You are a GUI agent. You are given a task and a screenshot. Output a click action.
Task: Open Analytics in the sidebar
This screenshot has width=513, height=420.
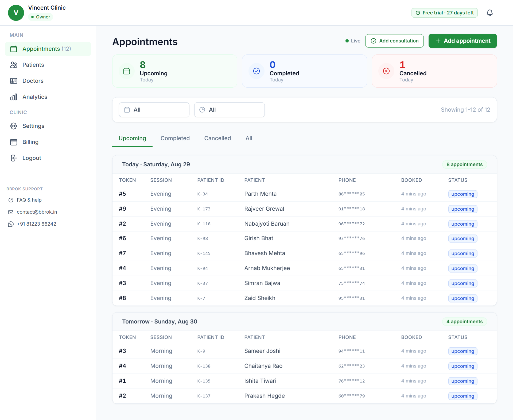[x=48, y=97]
